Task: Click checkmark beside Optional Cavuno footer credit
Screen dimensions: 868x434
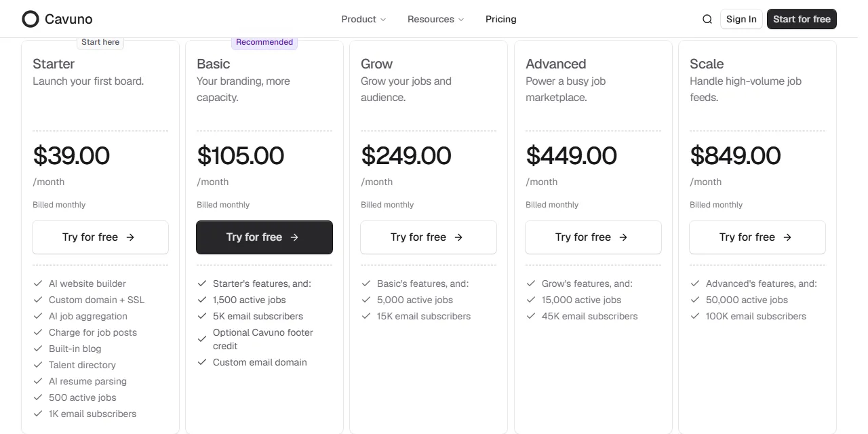Action: tap(202, 339)
